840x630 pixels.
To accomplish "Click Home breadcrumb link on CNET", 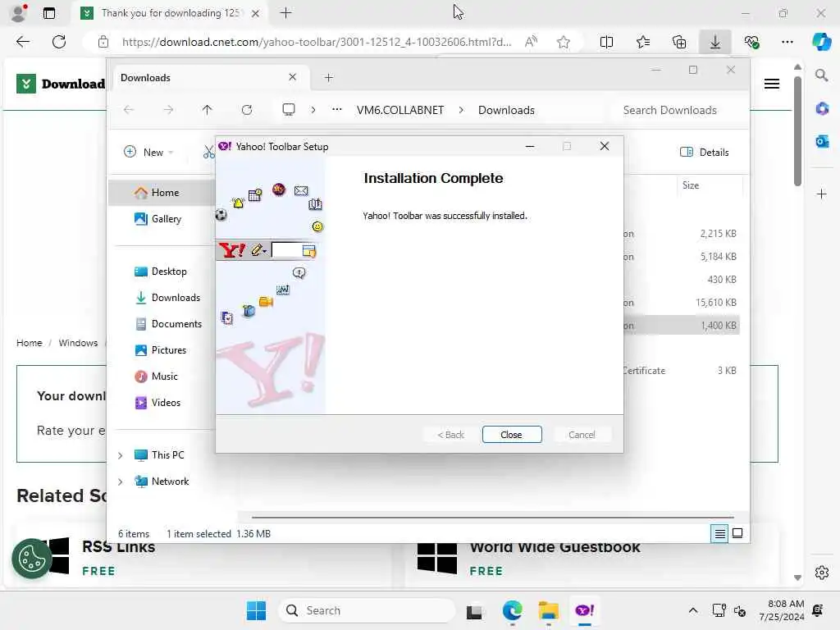I will (29, 343).
